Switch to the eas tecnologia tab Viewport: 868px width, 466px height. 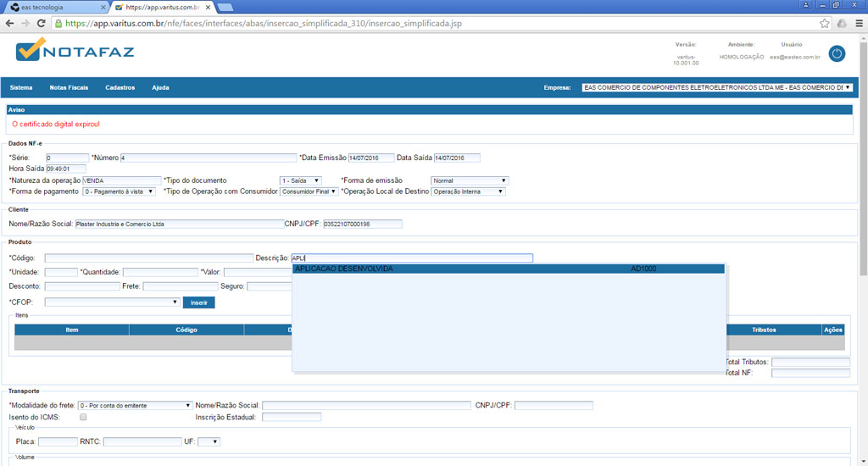click(x=53, y=7)
